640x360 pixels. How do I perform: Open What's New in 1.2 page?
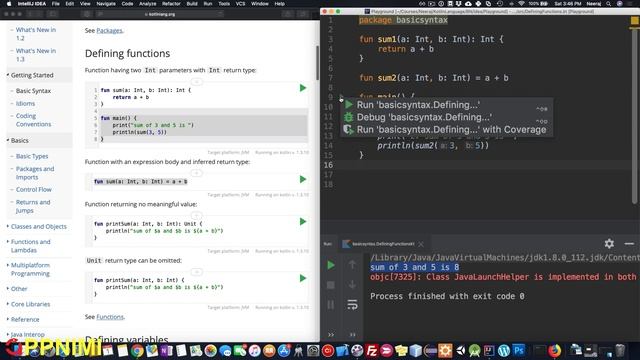pyautogui.click(x=36, y=33)
